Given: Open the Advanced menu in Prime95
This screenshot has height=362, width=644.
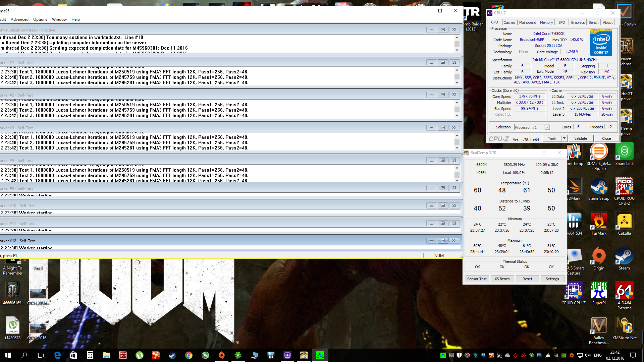Looking at the screenshot, I should pyautogui.click(x=19, y=19).
